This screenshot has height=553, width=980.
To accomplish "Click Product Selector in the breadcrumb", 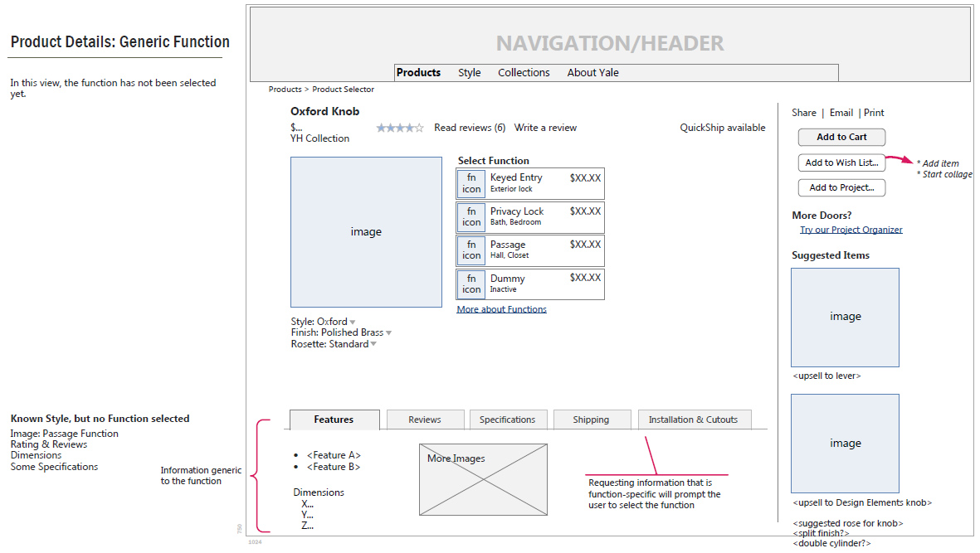I will (344, 90).
